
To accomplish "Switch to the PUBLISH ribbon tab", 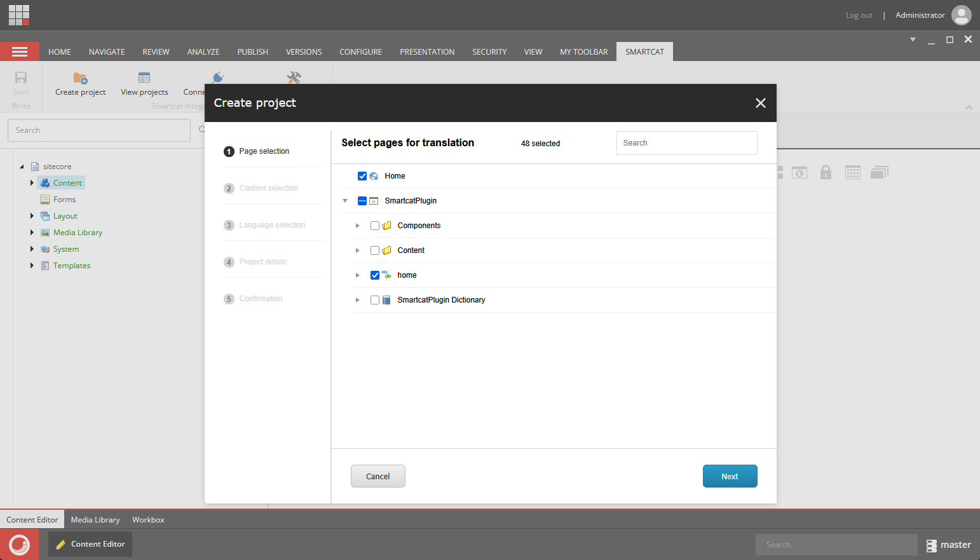I will [253, 52].
